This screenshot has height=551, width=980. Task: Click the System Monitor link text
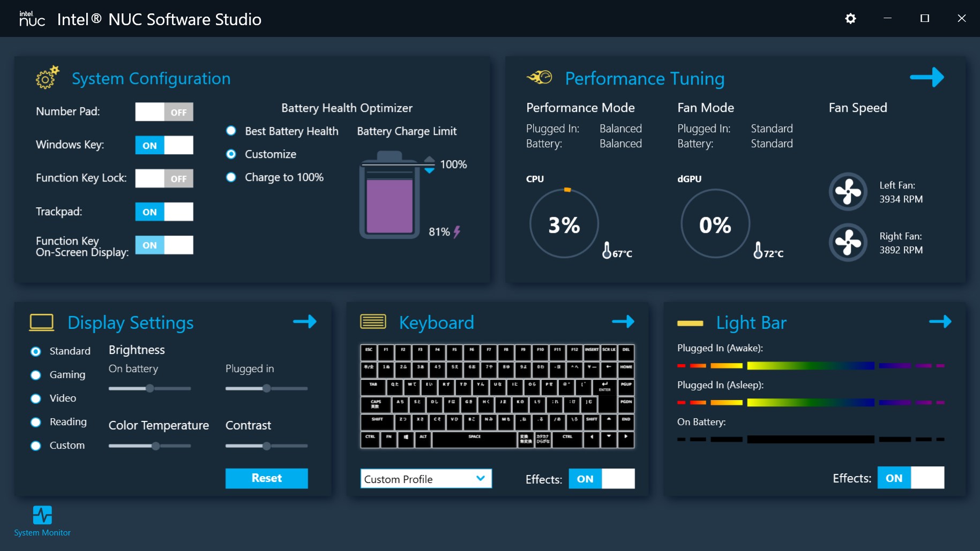coord(42,533)
